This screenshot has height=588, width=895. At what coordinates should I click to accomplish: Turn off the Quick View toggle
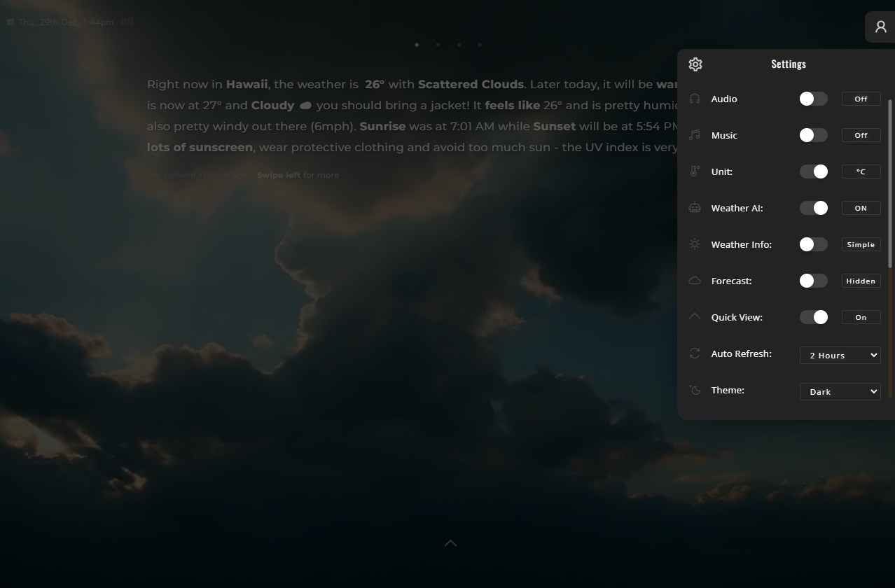[x=813, y=317]
